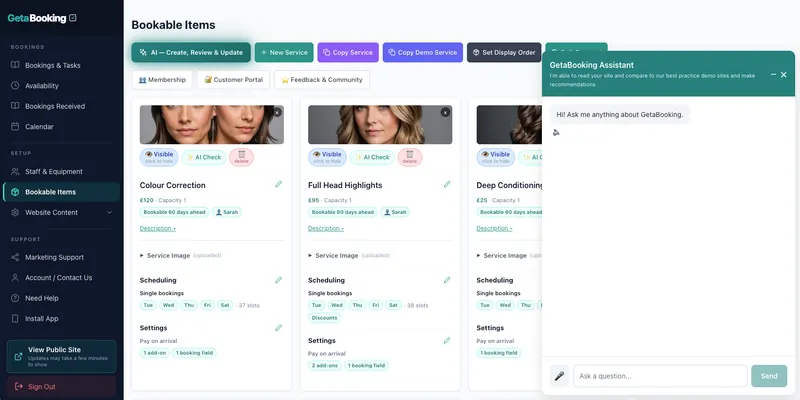Edit Settings for Colour Correction

[x=279, y=328]
